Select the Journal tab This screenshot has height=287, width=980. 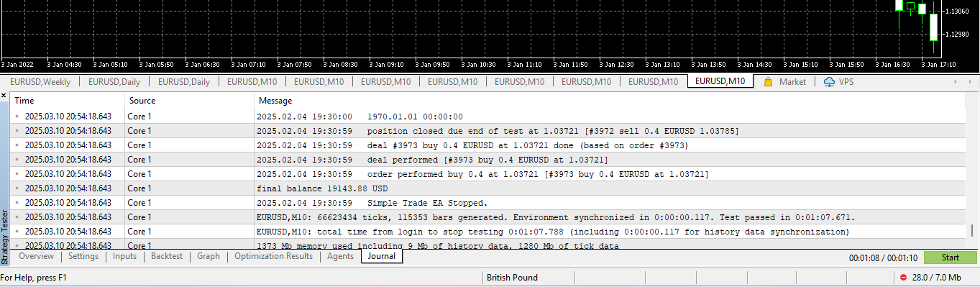(x=382, y=256)
